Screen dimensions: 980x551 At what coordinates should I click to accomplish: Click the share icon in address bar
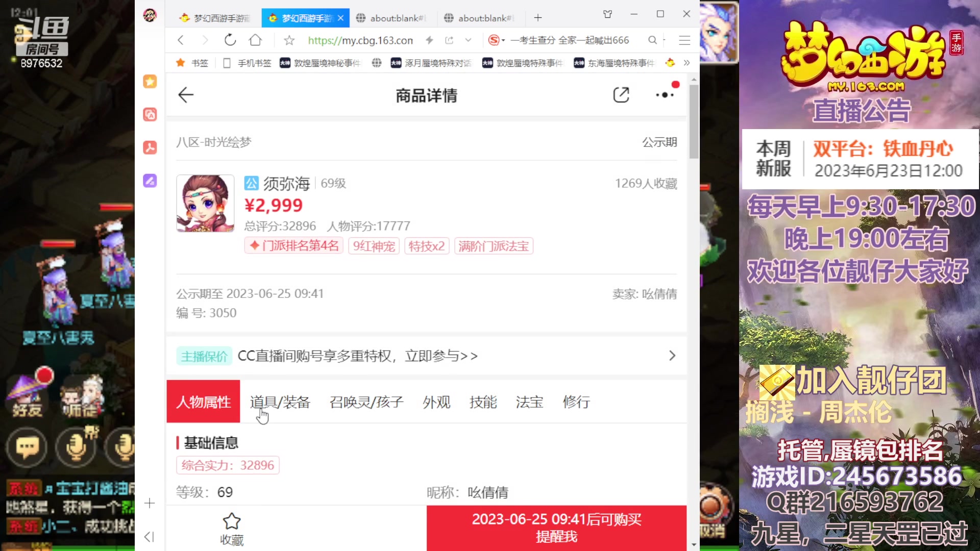pyautogui.click(x=449, y=40)
